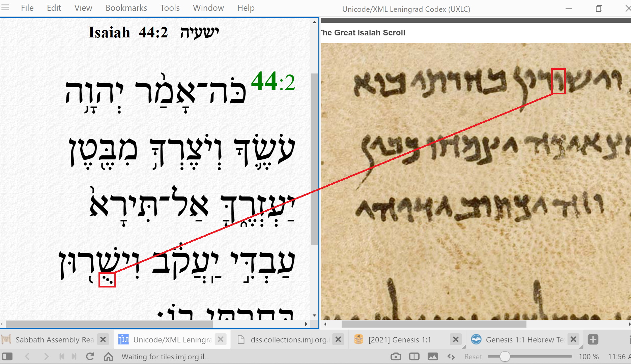This screenshot has width=631, height=364.
Task: Switch to the [2021] Genesis 1:1 tab
Action: (x=399, y=339)
